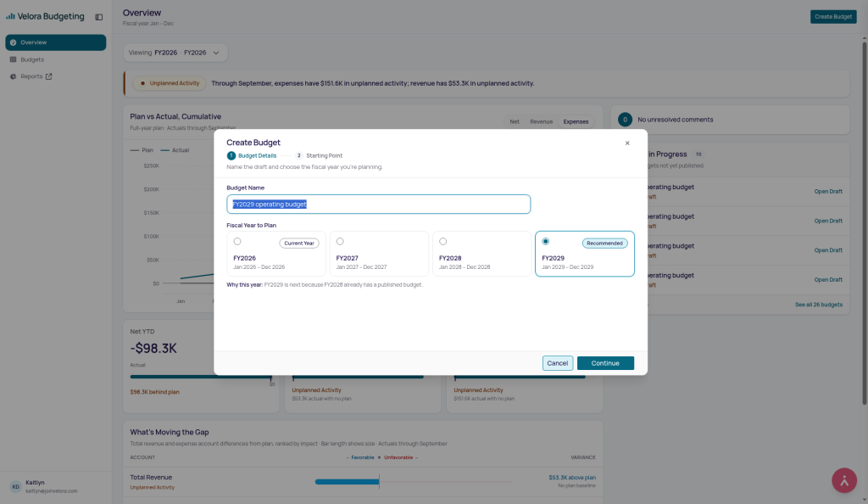Go to Starting Point step

[319, 155]
